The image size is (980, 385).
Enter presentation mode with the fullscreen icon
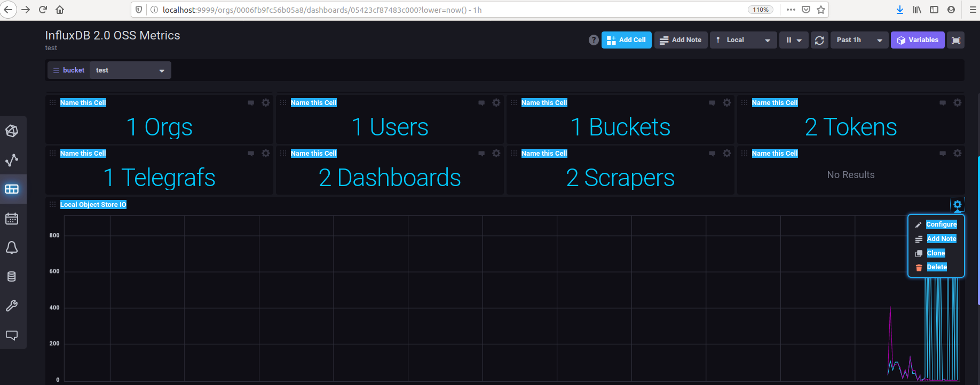coord(955,40)
